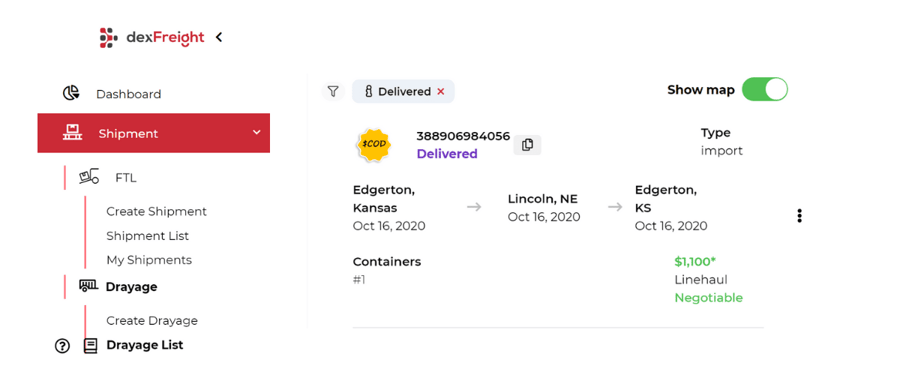
Task: Toggle the Show map switch
Action: tap(765, 90)
